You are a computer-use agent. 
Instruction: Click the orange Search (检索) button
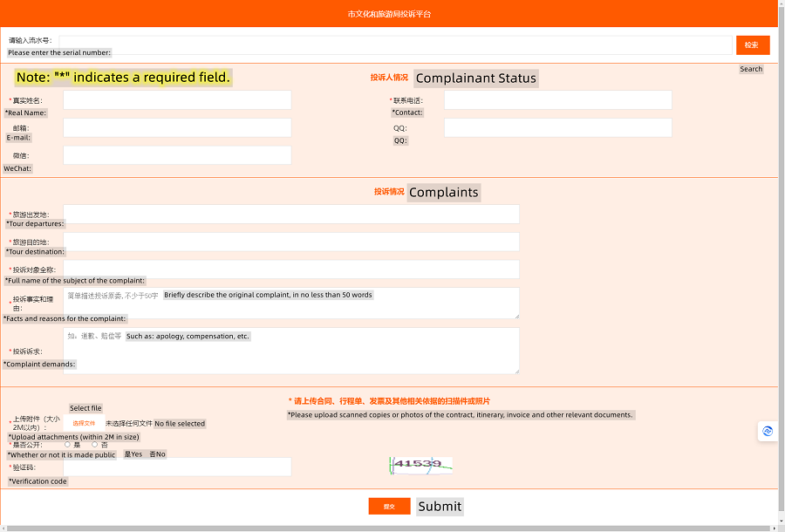pyautogui.click(x=753, y=45)
